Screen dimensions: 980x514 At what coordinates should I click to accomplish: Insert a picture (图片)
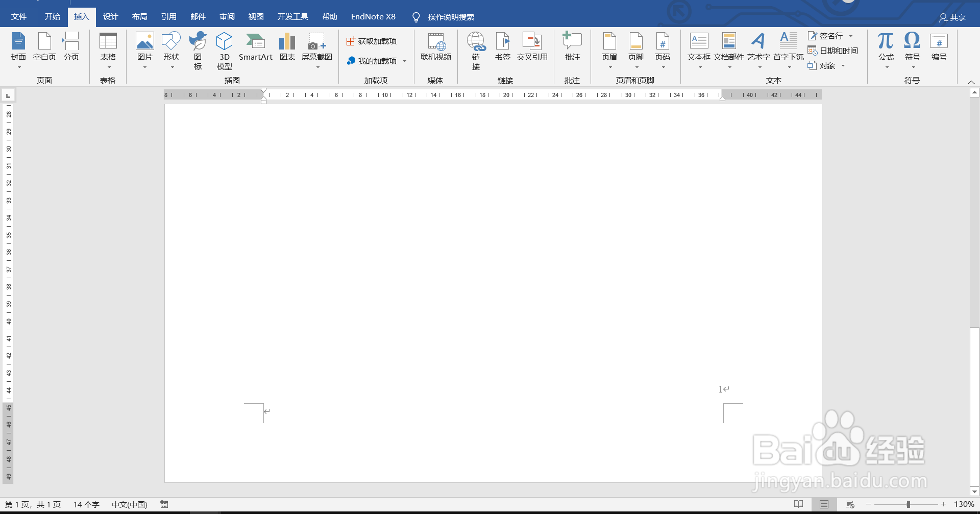pyautogui.click(x=145, y=50)
